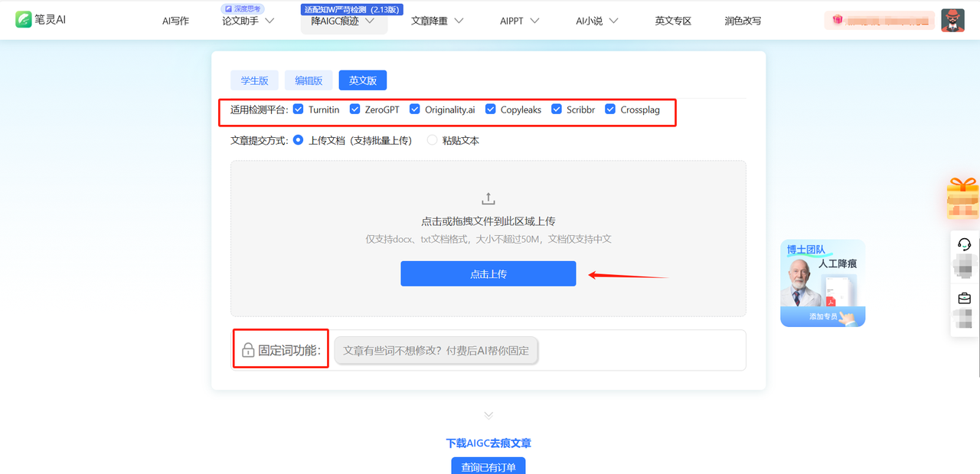Click the 点击或拖拽文件到此区域上传 text
The width and height of the screenshot is (980, 474).
[488, 221]
